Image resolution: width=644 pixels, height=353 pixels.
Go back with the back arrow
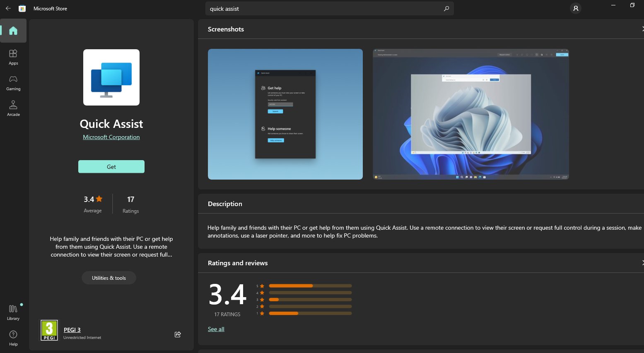pos(8,8)
